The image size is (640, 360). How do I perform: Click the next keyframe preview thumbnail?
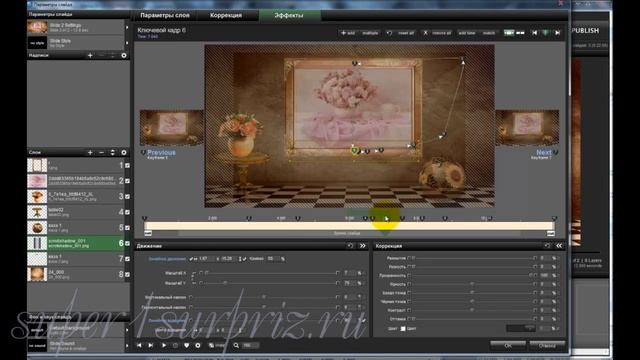pyautogui.click(x=527, y=128)
